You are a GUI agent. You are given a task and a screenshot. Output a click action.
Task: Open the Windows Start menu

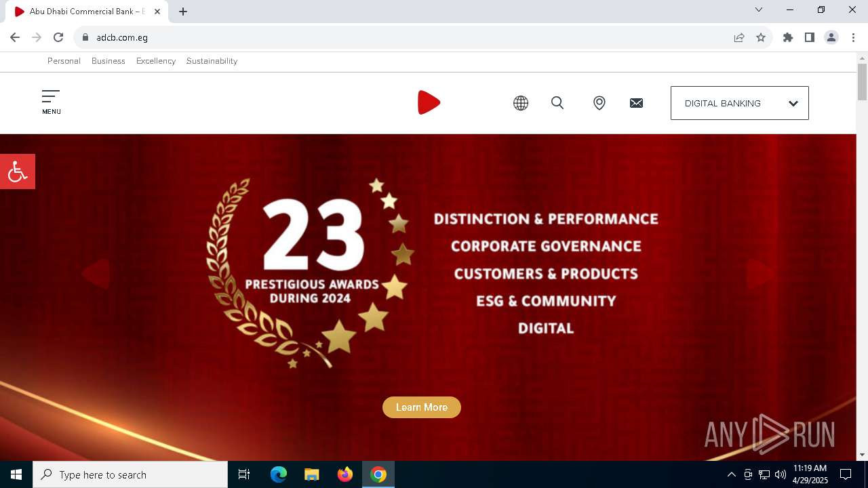(x=16, y=474)
